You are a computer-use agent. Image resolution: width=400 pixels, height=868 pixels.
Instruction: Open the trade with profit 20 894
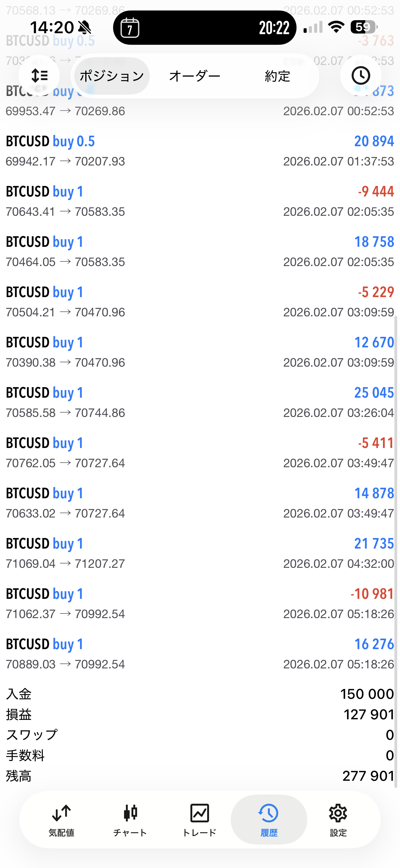(x=200, y=151)
